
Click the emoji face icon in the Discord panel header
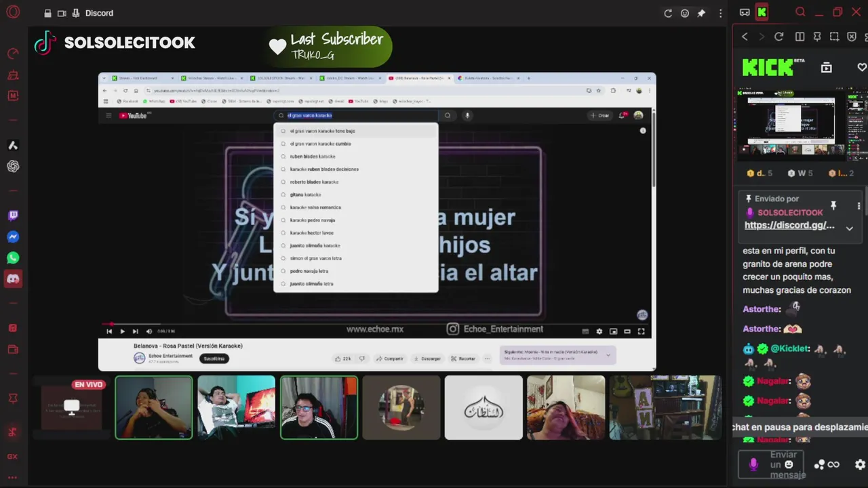tap(685, 14)
